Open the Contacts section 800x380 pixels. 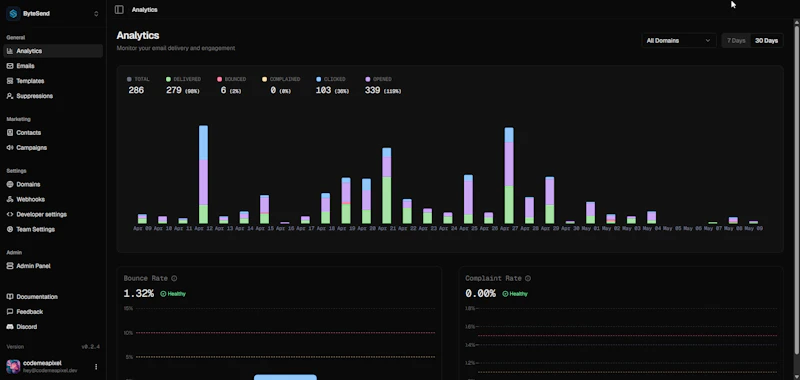pyautogui.click(x=53, y=133)
